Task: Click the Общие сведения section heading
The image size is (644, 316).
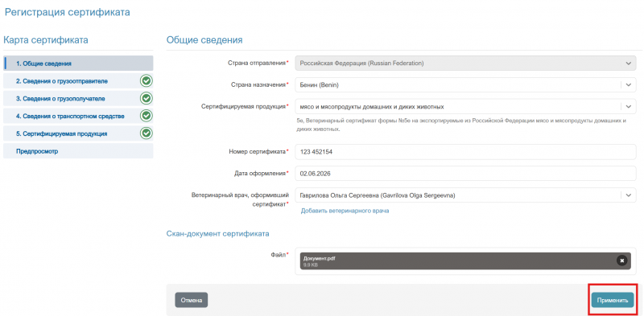Action: (204, 40)
